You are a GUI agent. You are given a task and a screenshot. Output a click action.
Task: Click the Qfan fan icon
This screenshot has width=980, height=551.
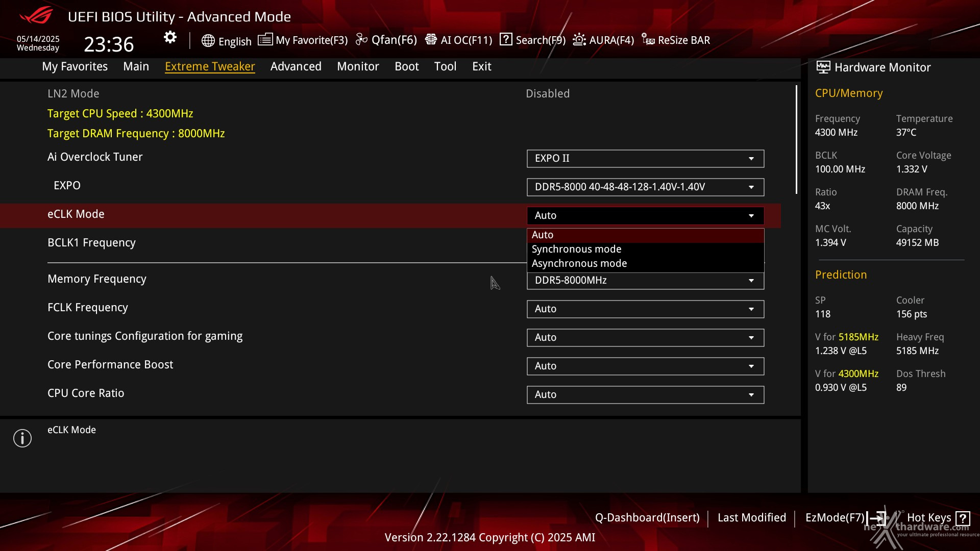(361, 39)
